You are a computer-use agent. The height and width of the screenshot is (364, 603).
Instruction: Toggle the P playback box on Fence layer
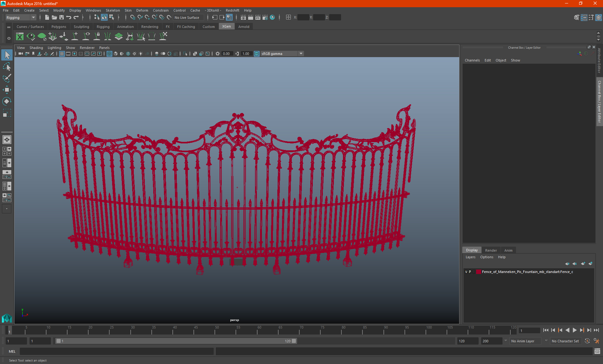pos(470,272)
